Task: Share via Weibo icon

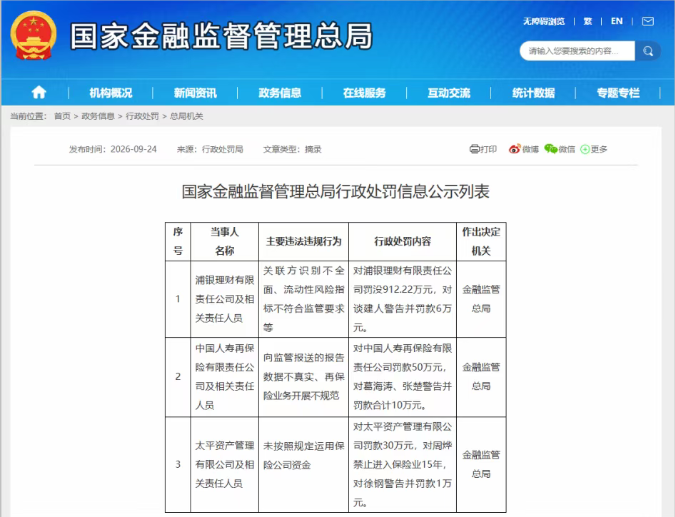Action: point(514,149)
